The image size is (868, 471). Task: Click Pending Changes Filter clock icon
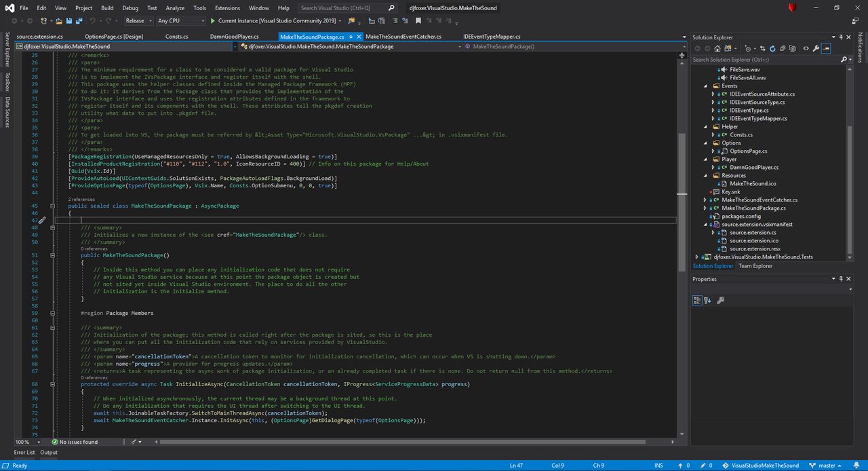[x=748, y=48]
